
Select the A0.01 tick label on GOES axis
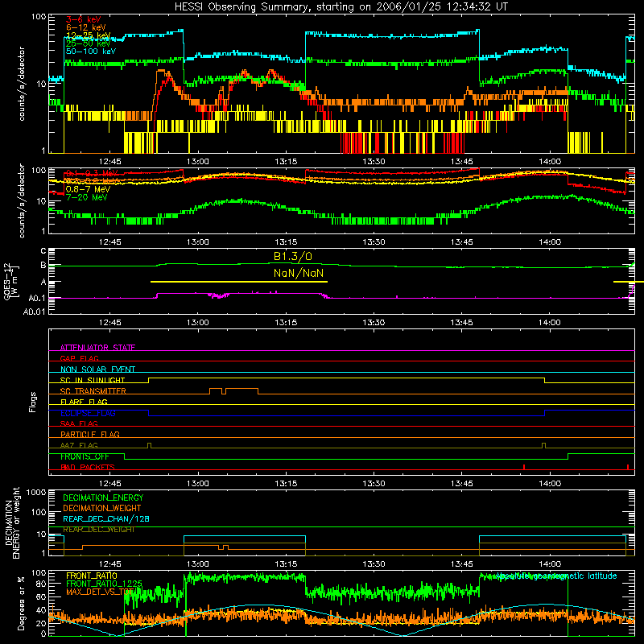click(x=34, y=312)
